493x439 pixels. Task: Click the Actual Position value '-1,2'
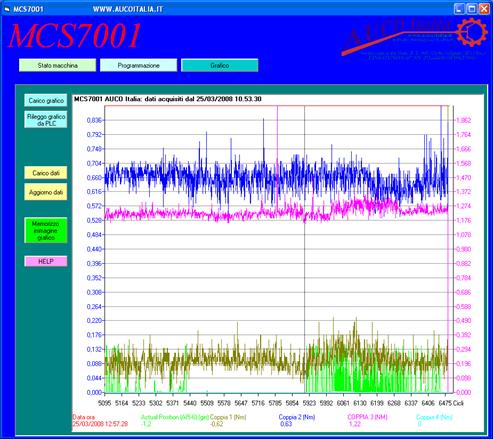(x=146, y=424)
